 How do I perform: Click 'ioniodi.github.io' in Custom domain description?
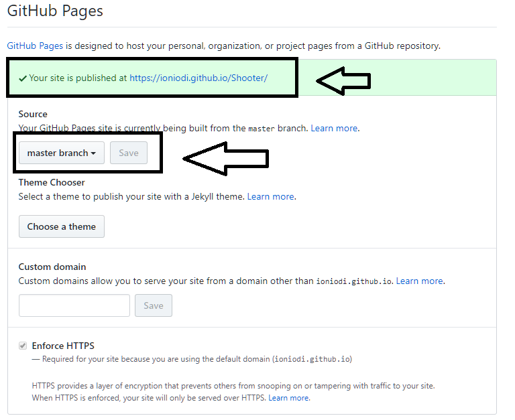[x=354, y=281]
